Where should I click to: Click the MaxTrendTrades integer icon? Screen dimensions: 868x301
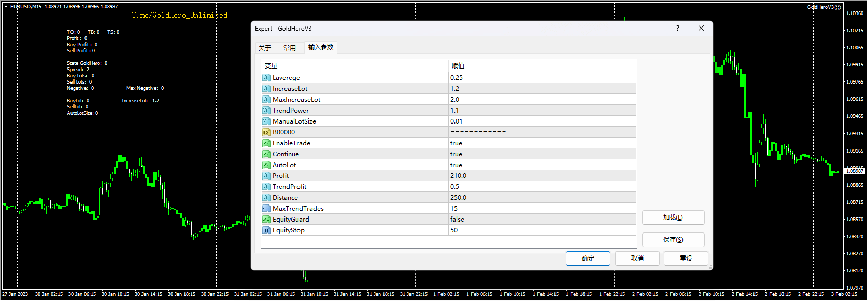[x=266, y=209]
